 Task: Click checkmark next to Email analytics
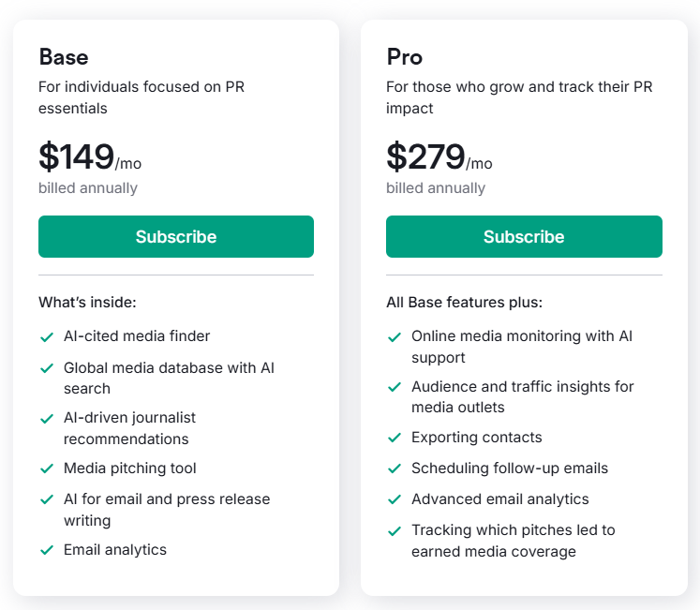pyautogui.click(x=46, y=550)
